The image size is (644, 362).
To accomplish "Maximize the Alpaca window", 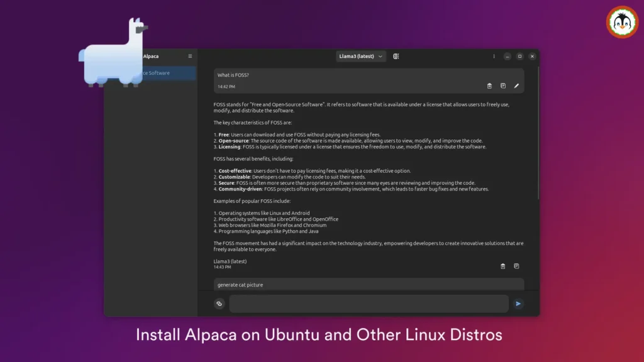I will [519, 57].
